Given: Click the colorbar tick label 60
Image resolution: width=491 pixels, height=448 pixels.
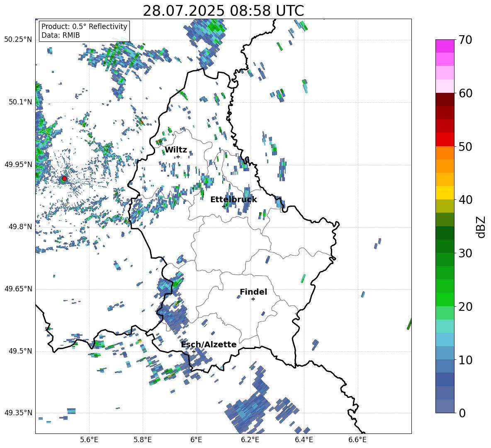Looking at the screenshot, I should tap(465, 93).
